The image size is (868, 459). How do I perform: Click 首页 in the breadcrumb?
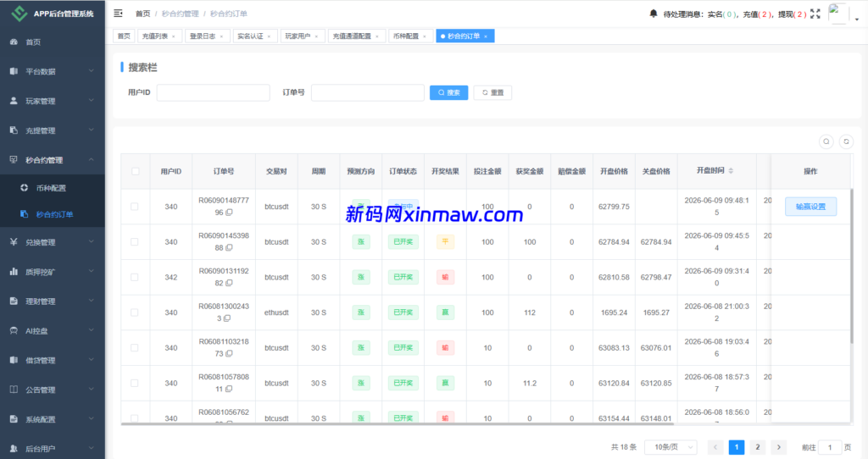pos(142,14)
